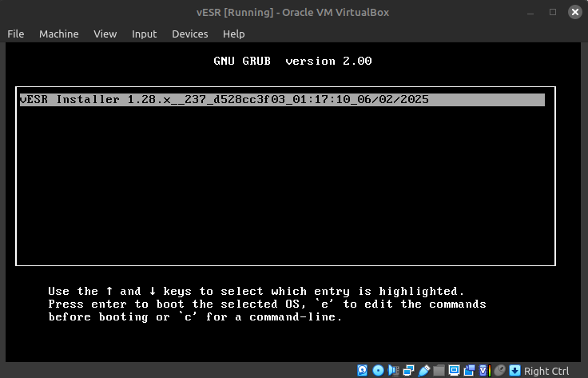
Task: Open the Input menu
Action: pos(145,34)
